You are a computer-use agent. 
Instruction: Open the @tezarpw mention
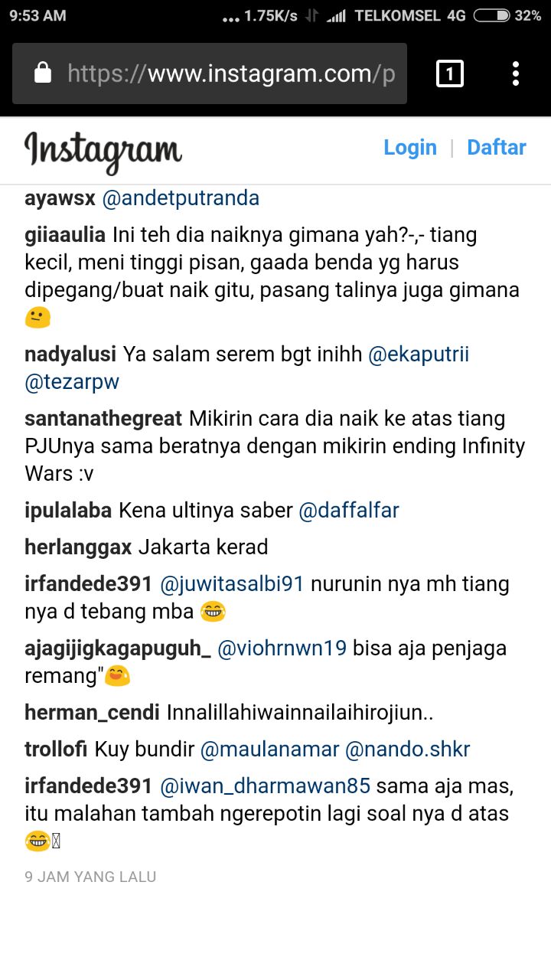[x=72, y=382]
